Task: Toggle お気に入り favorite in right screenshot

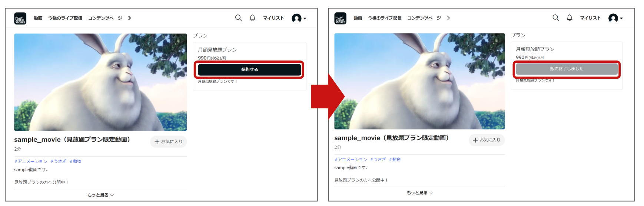Action: pyautogui.click(x=487, y=140)
